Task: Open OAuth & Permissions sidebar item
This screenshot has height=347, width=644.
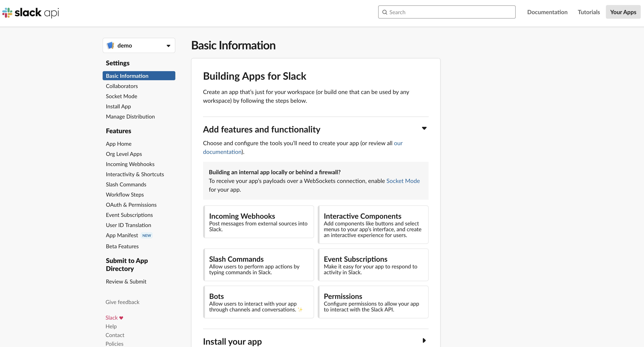Action: click(131, 205)
